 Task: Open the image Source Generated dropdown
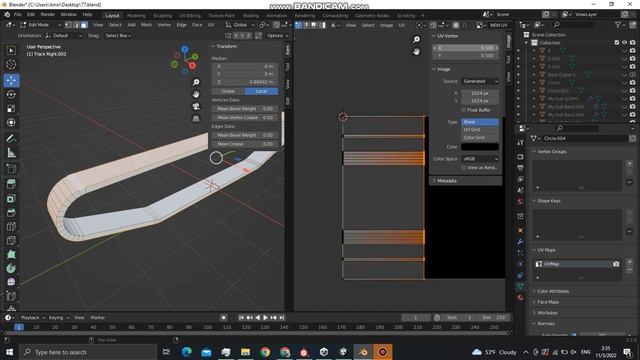pos(480,81)
